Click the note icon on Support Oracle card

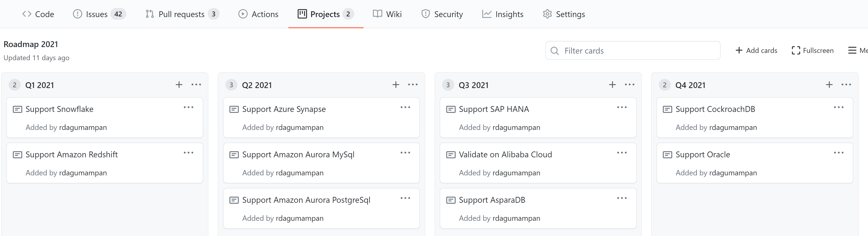click(x=667, y=155)
